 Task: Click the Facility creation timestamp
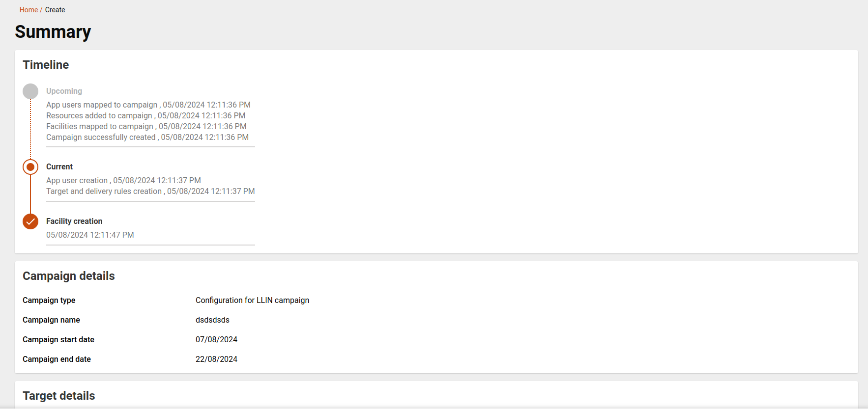[x=90, y=235]
